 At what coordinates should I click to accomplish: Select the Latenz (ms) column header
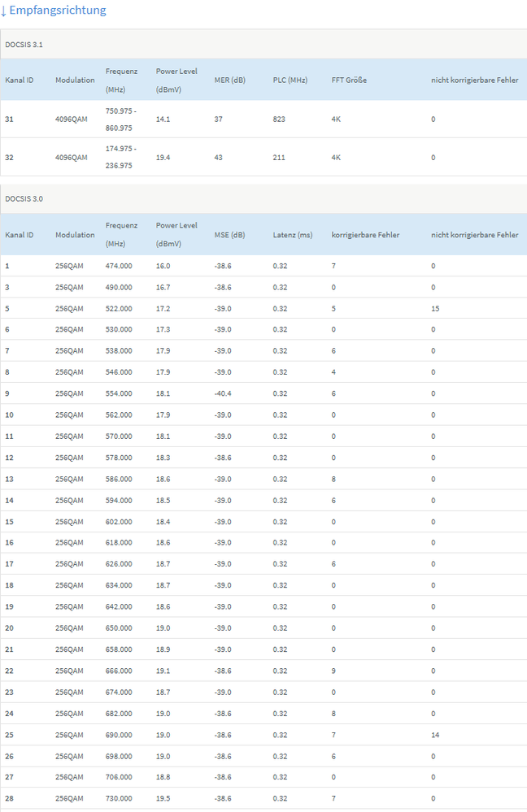point(292,235)
